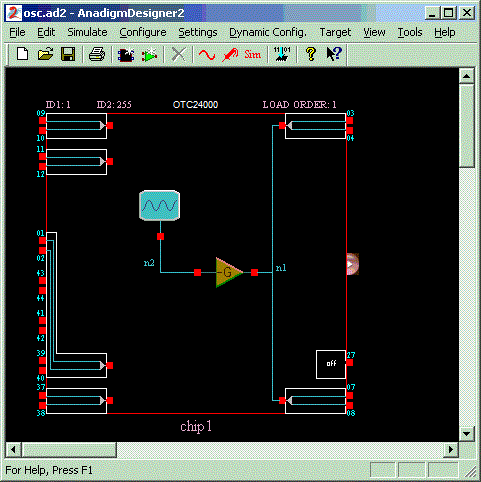This screenshot has height=482, width=481.
Task: Minimize the AnadigmDesigner2 window
Action: pos(433,13)
